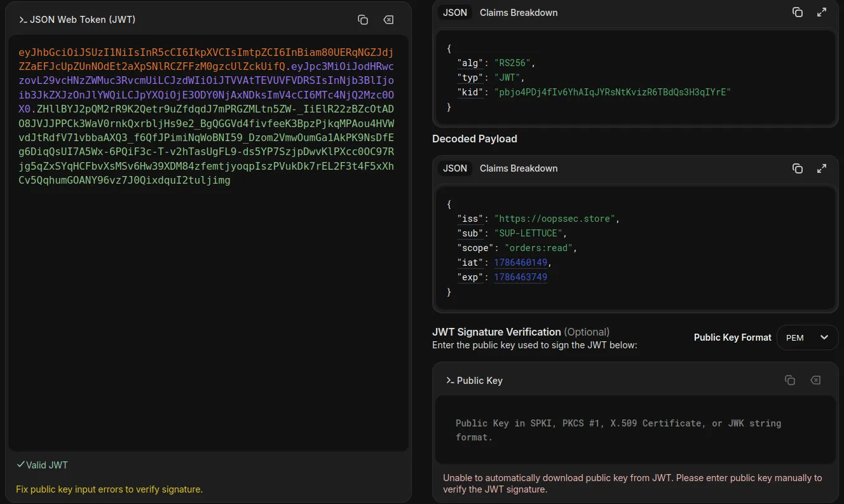Open the Public Key Format PEM dropdown
This screenshot has width=844, height=504.
[x=807, y=337]
